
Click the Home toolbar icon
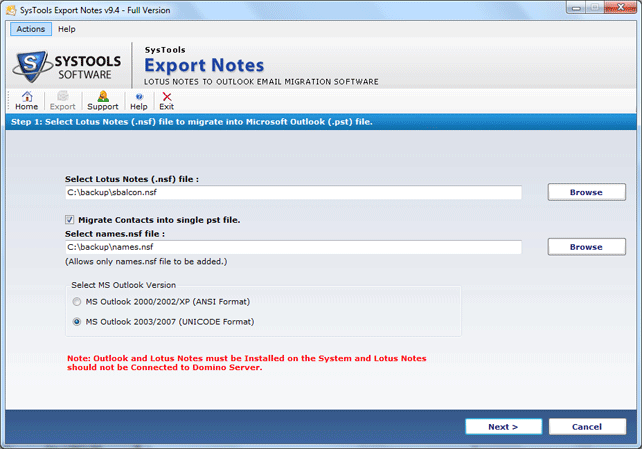point(27,101)
